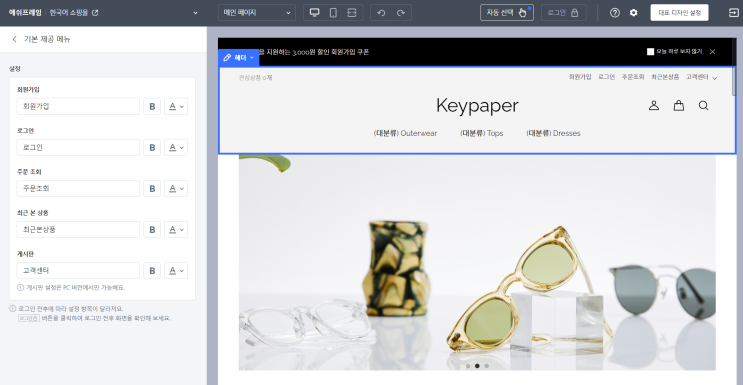Click the 게시판 설정 PC 버전 info note
Image resolution: width=743 pixels, height=385 pixels.
pyautogui.click(x=71, y=287)
